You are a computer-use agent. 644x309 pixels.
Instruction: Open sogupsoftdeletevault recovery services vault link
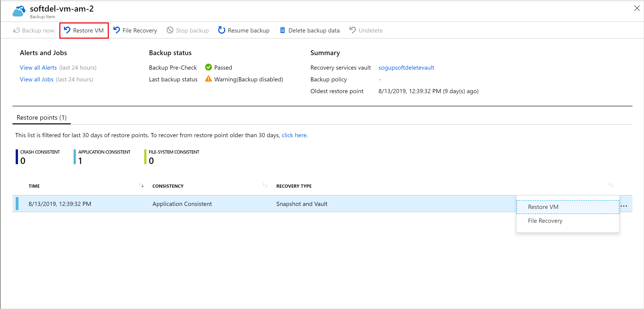(x=406, y=67)
